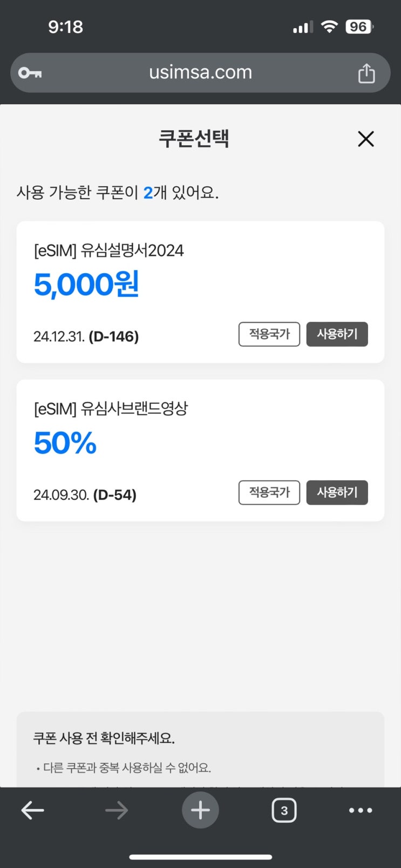
Task: Select the 유심사브랜드영상 coupon title
Action: pyautogui.click(x=111, y=409)
